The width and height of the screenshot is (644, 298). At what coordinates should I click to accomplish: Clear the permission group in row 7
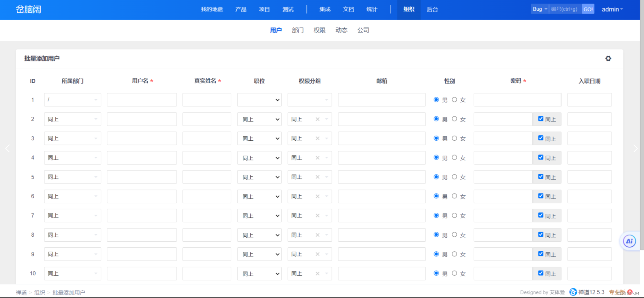point(318,216)
